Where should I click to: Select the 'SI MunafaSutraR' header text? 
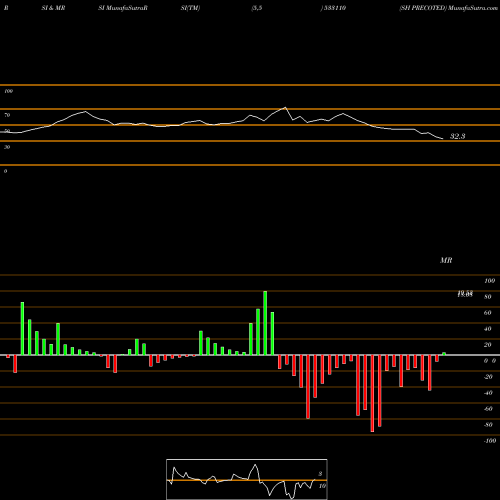(123, 8)
